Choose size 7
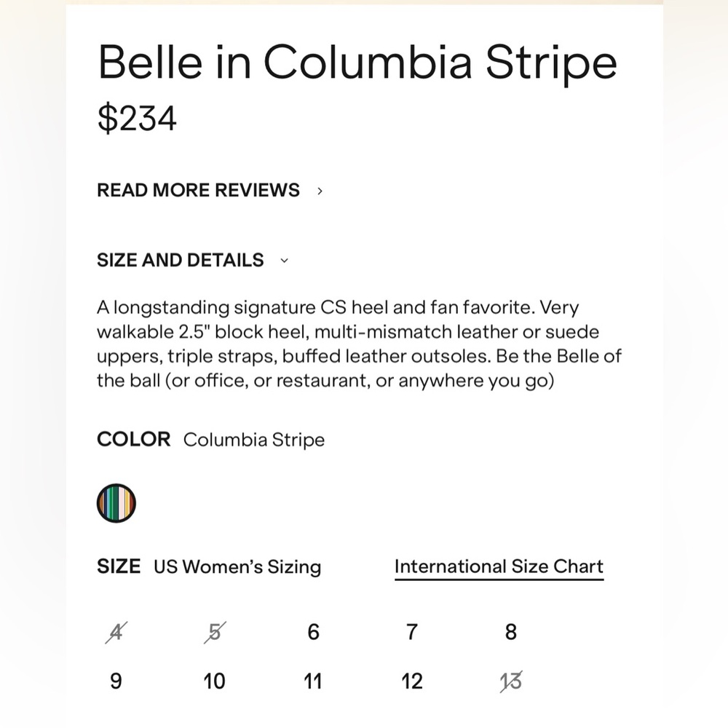Image resolution: width=728 pixels, height=728 pixels. [412, 632]
